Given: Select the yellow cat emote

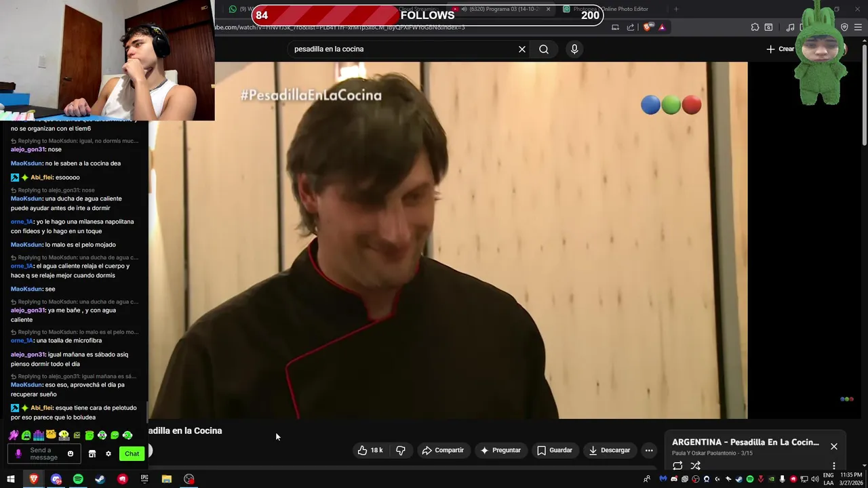Looking at the screenshot, I should [x=51, y=434].
